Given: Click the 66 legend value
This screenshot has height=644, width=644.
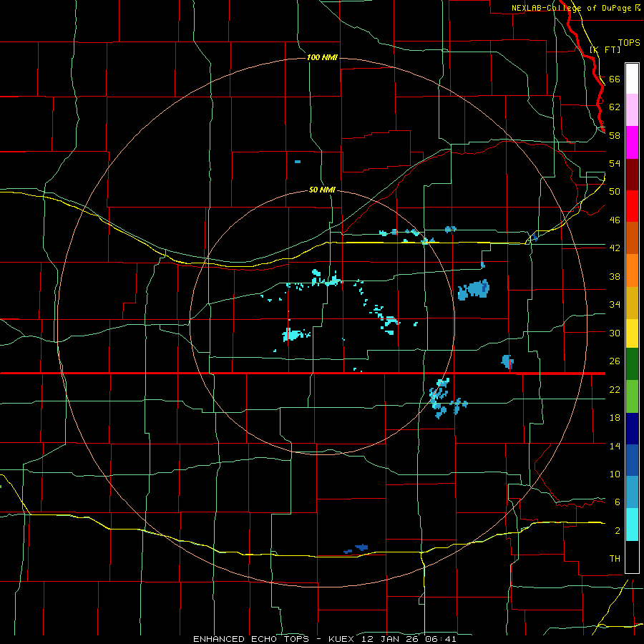Looking at the screenshot, I should click(615, 79).
